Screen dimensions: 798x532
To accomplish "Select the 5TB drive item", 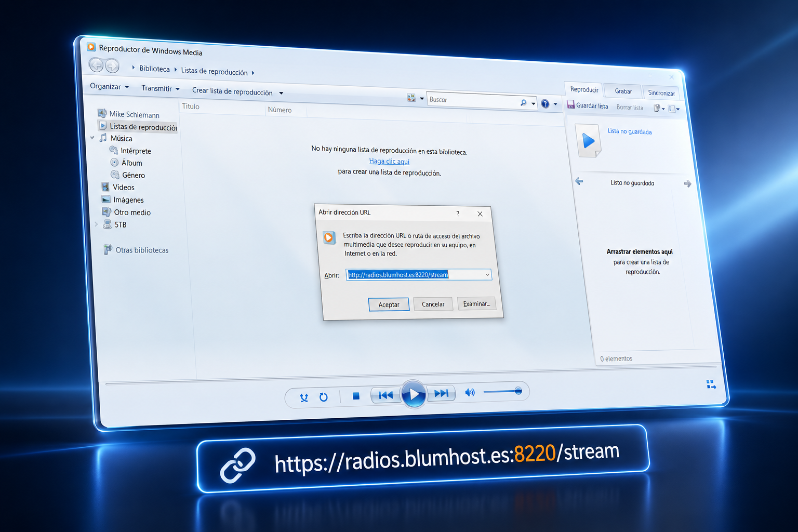I will click(115, 224).
